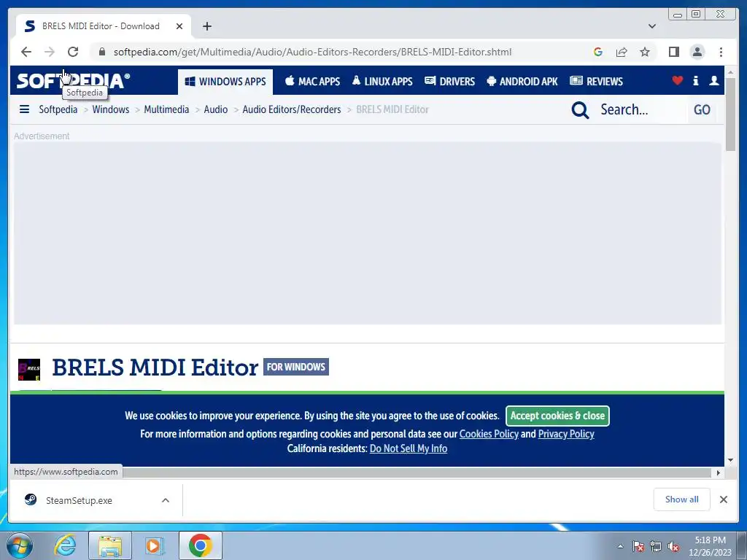Open the Linux Apps section
Image resolution: width=747 pixels, height=560 pixels.
(x=382, y=82)
